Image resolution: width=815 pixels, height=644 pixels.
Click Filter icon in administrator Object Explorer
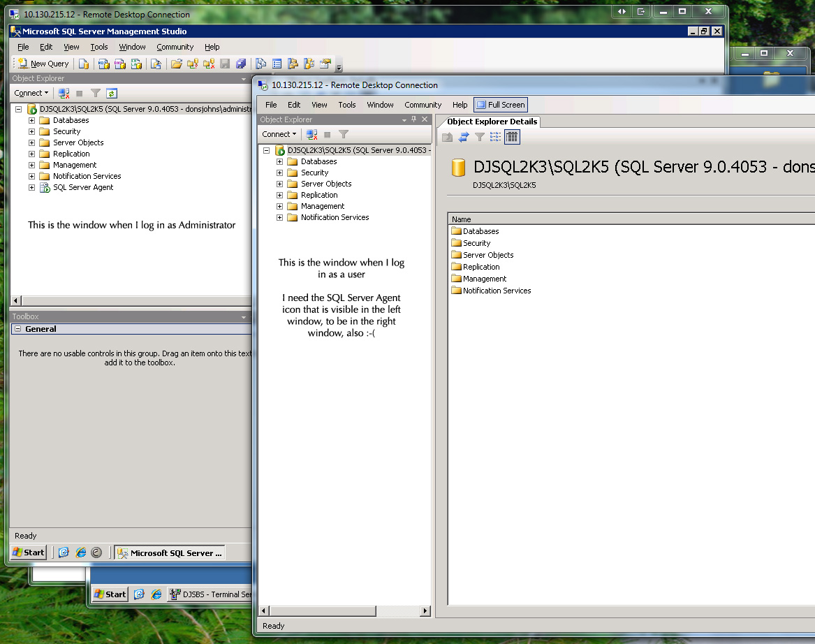click(95, 93)
